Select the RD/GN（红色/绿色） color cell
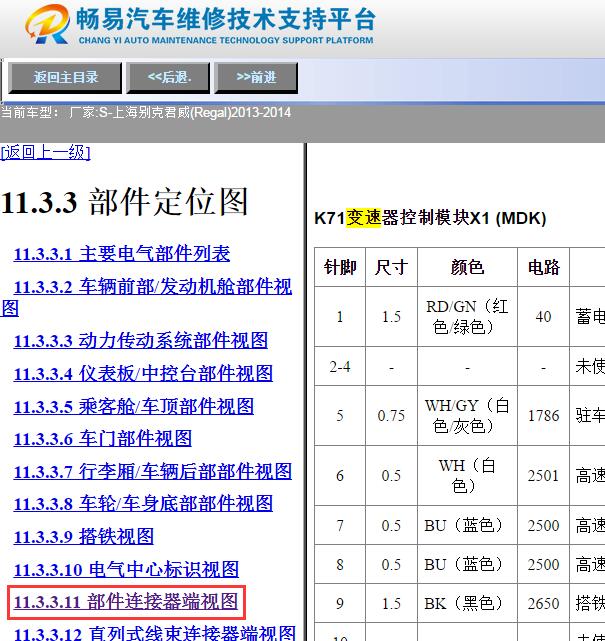 (467, 317)
